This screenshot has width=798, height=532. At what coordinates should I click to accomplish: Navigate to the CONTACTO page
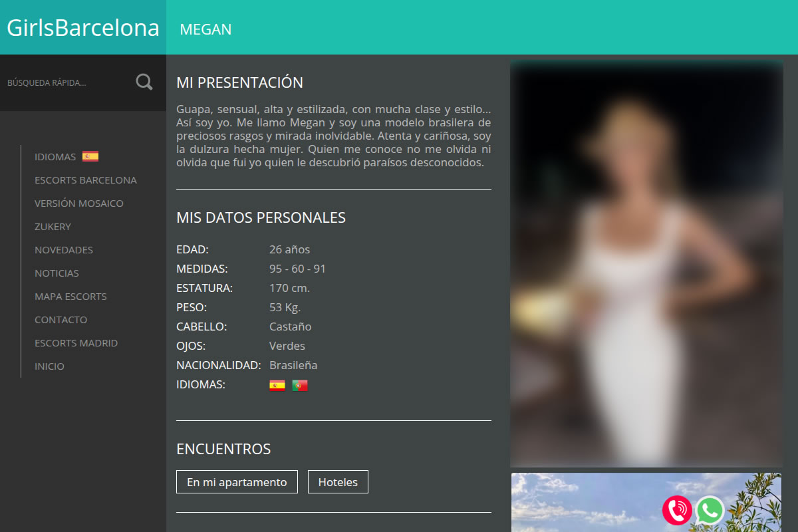(x=61, y=319)
